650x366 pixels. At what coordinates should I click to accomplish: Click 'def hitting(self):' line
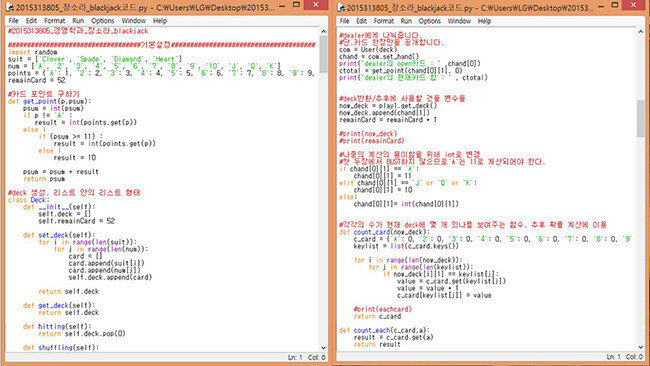(57, 327)
